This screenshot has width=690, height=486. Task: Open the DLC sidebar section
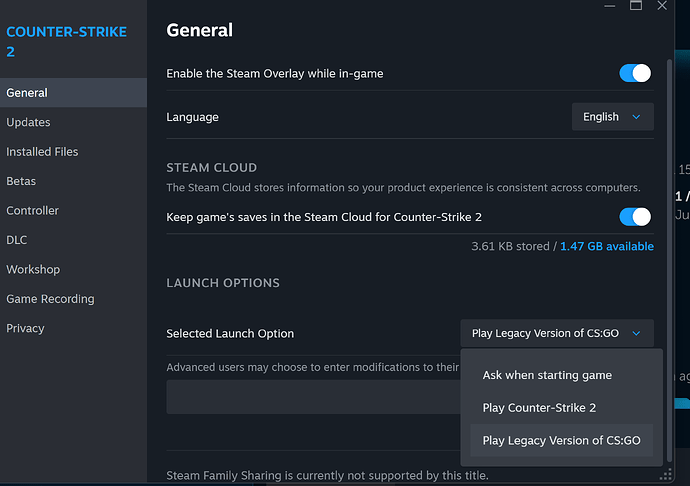click(73, 240)
